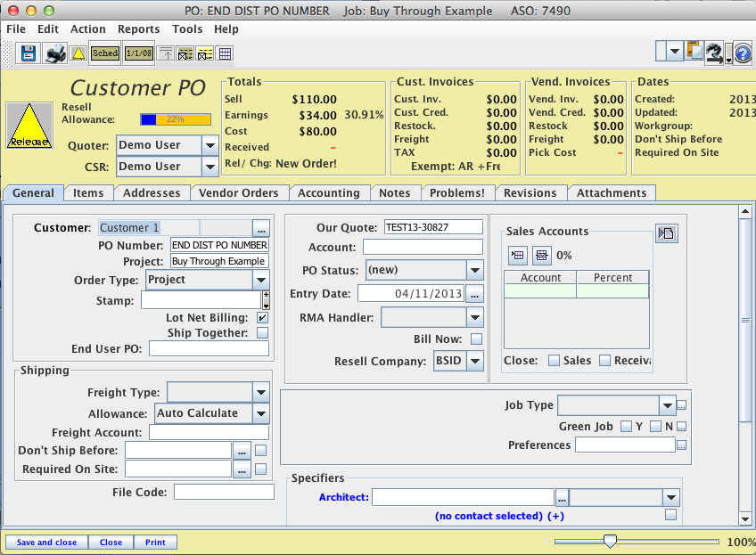Click the blue grid table toolbar icon
Viewport: 756px width, 555px height.
click(226, 53)
